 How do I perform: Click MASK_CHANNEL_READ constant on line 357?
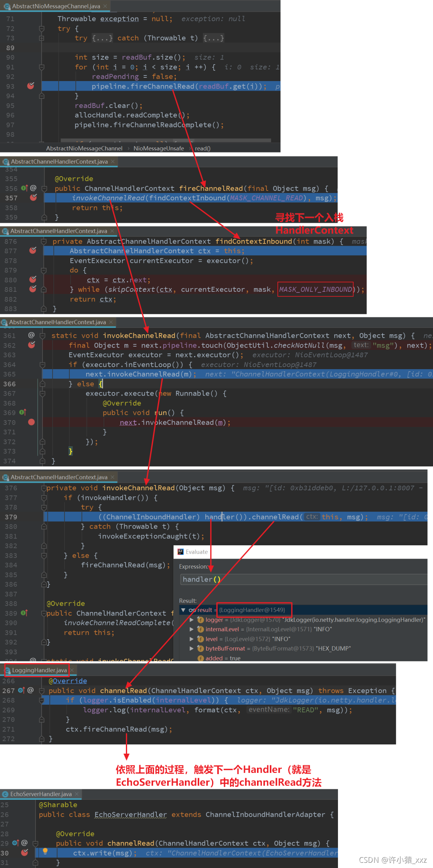(x=267, y=198)
